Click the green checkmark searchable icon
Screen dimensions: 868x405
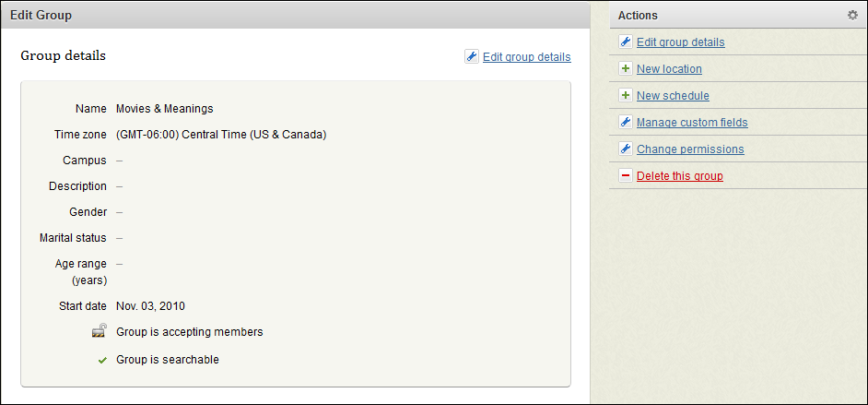coord(102,361)
